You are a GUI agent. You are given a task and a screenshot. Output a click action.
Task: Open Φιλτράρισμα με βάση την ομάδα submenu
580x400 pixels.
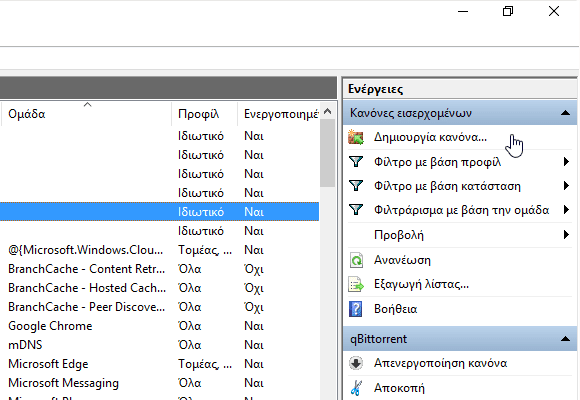click(x=461, y=210)
